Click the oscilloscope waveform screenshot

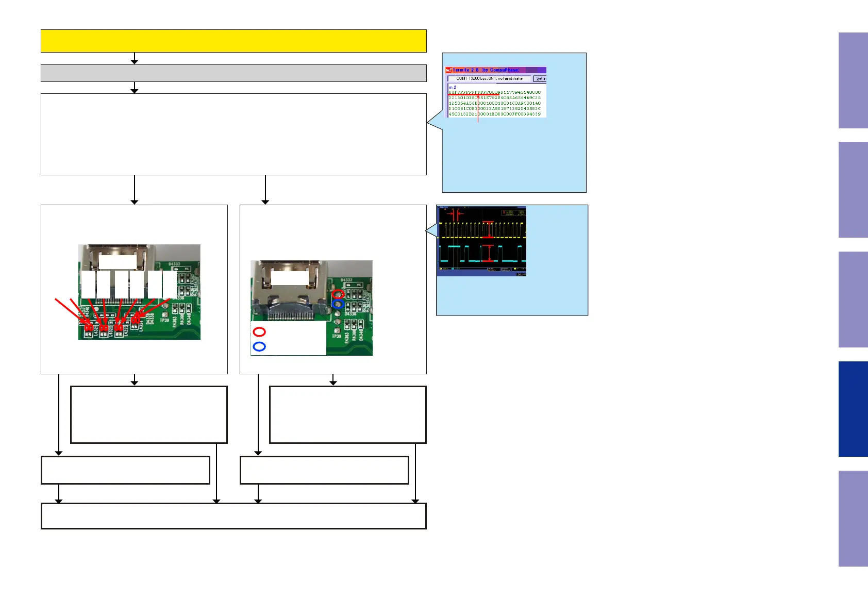(481, 241)
